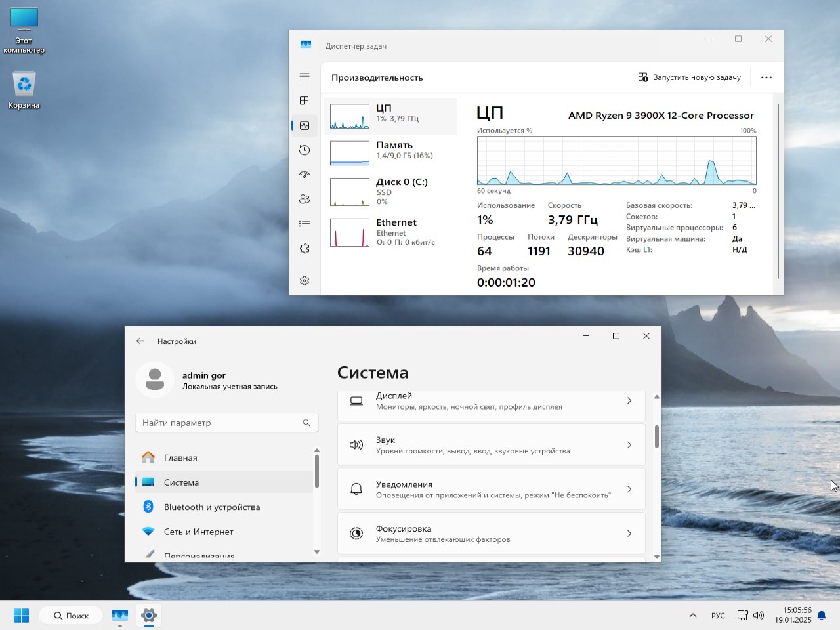
Task: Click admin gor account avatar
Action: point(155,379)
